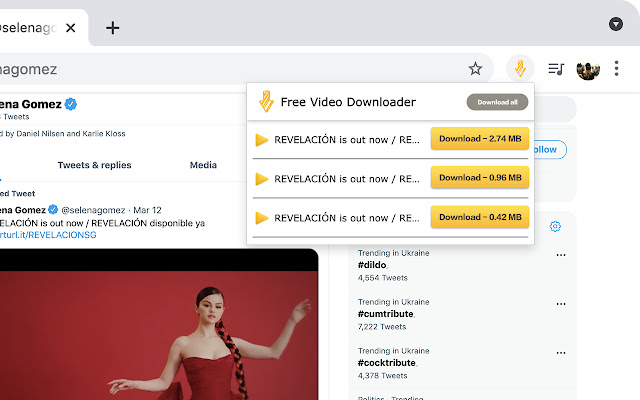The width and height of the screenshot is (640, 400).
Task: Switch to the Media tab
Action: [x=203, y=165]
